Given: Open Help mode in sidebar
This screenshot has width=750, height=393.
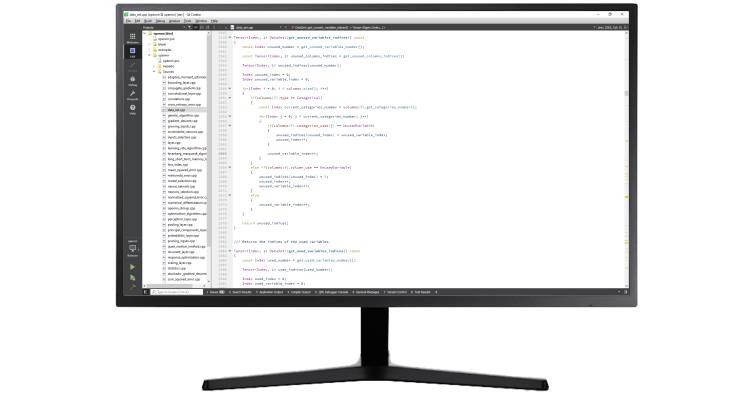Looking at the screenshot, I should click(x=132, y=109).
